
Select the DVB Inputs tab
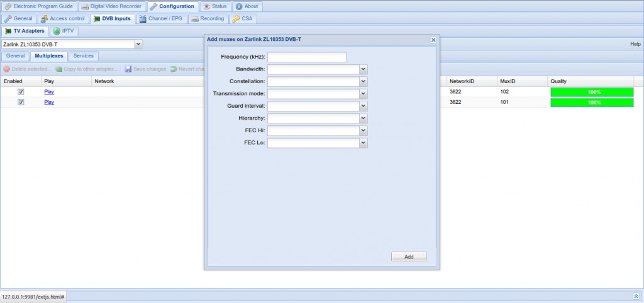tap(113, 18)
